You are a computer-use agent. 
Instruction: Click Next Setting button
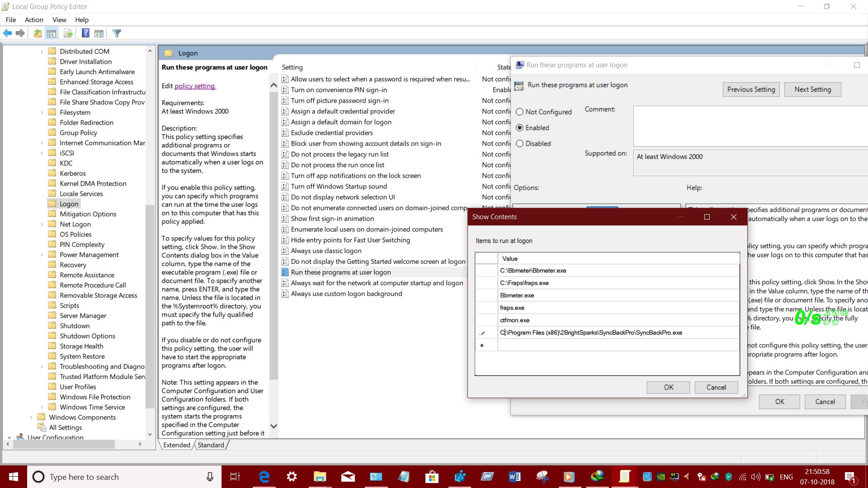coord(812,89)
